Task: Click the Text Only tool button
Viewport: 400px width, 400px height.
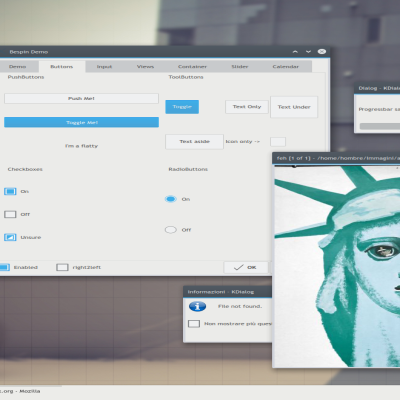Action: coord(247,107)
